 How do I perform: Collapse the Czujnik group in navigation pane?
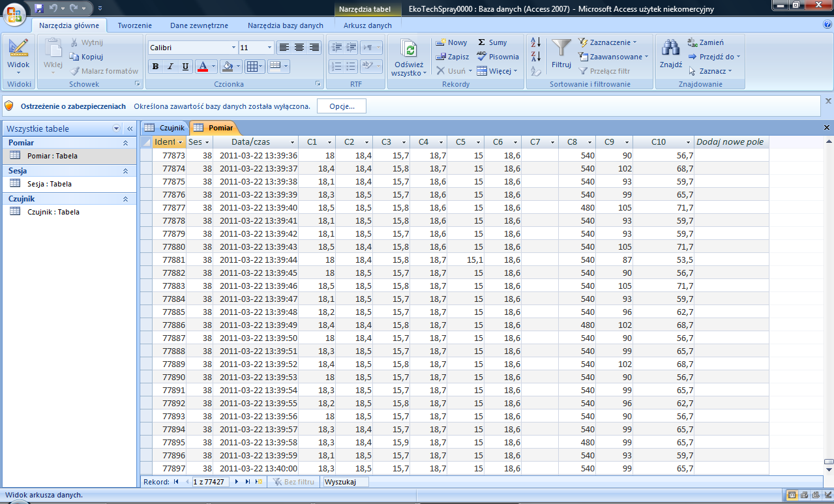click(125, 199)
